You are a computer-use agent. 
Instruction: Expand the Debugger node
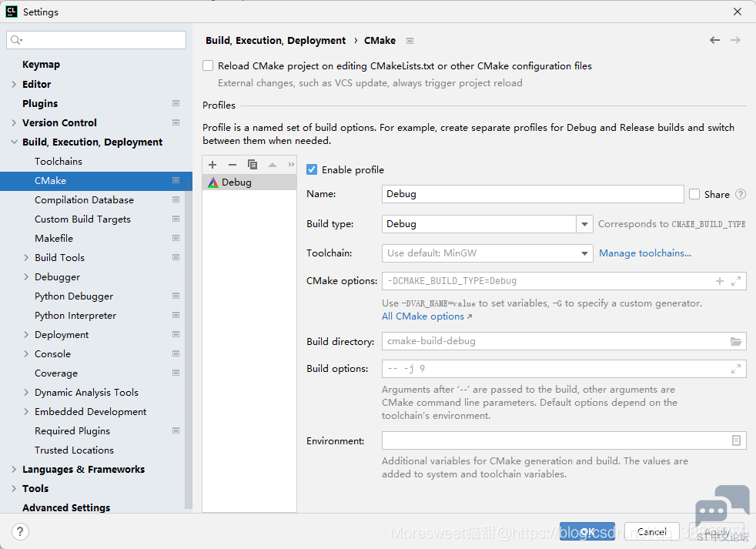(x=26, y=277)
